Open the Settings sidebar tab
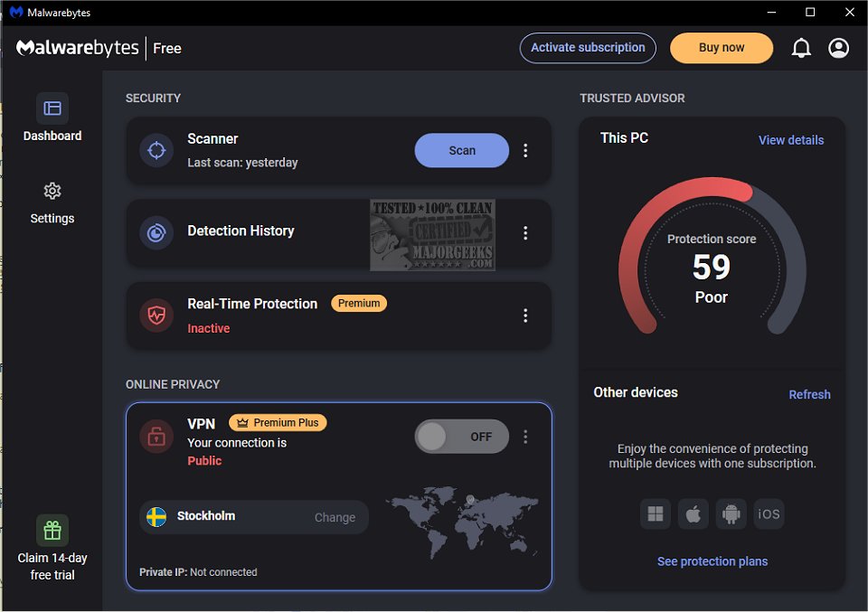868x612 pixels. tap(52, 202)
